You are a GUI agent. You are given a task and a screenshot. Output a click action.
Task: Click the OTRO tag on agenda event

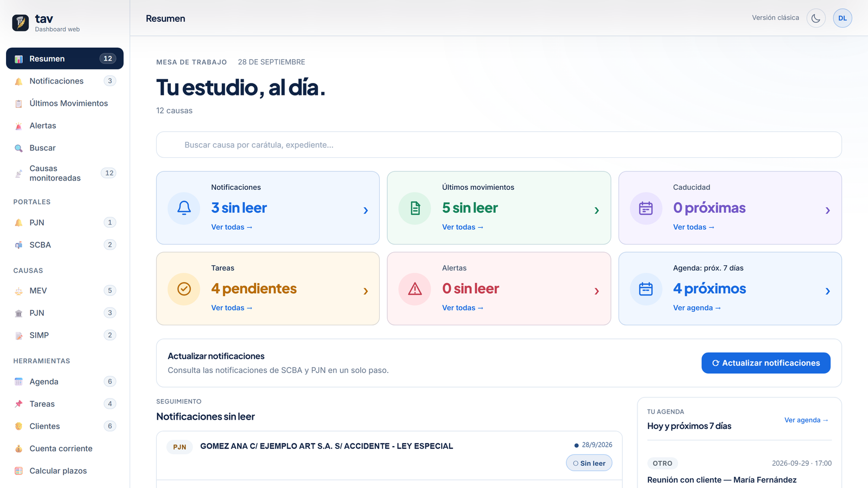[x=662, y=464]
